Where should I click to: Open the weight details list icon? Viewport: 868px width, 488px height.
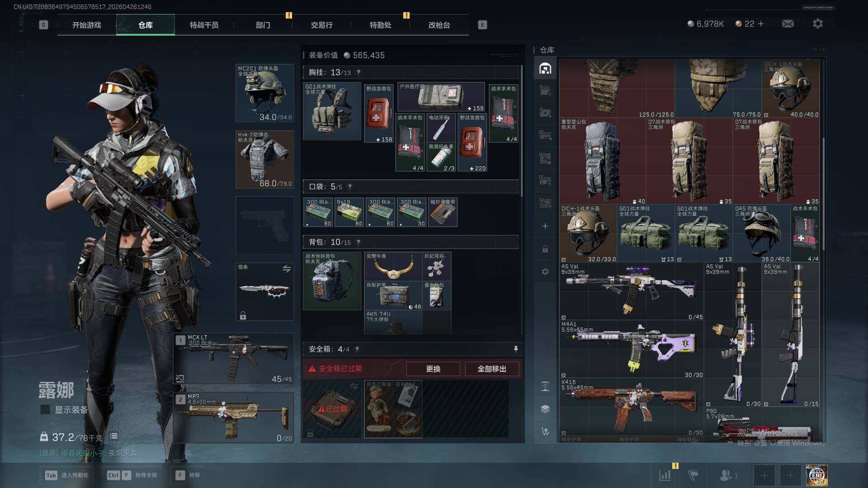(x=113, y=436)
